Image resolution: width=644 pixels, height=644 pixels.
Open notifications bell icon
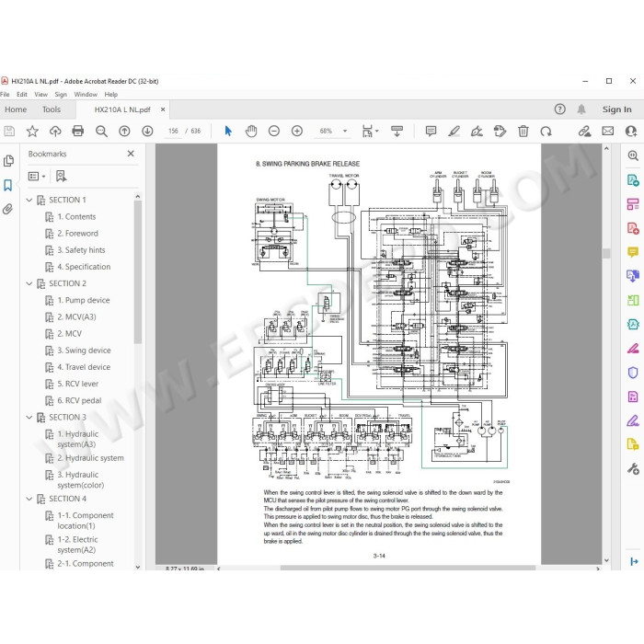(581, 109)
